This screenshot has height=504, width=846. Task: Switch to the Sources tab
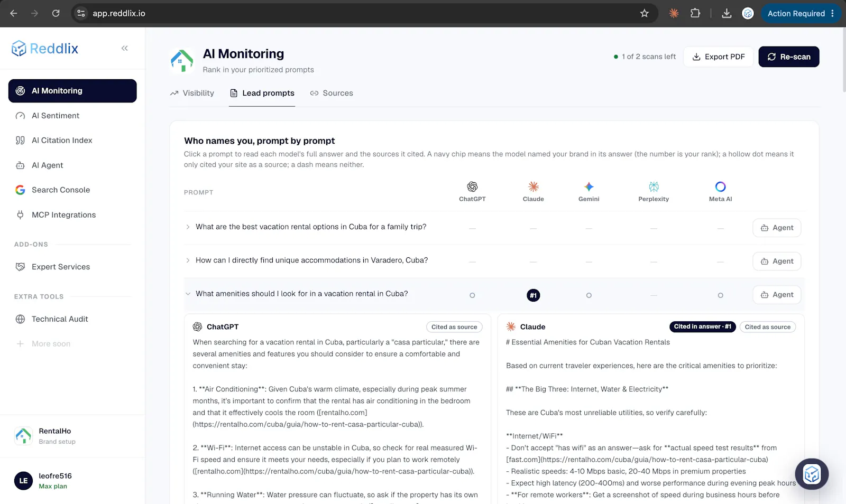pyautogui.click(x=332, y=93)
